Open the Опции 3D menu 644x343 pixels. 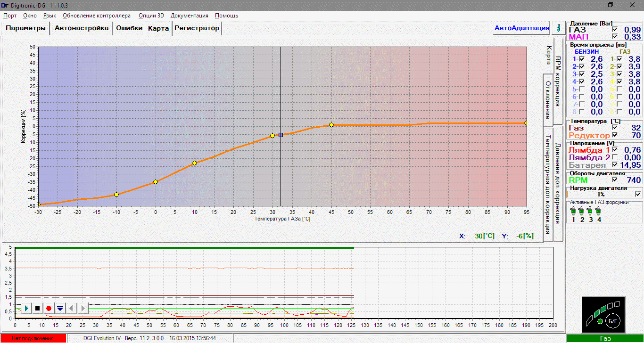[x=151, y=16]
